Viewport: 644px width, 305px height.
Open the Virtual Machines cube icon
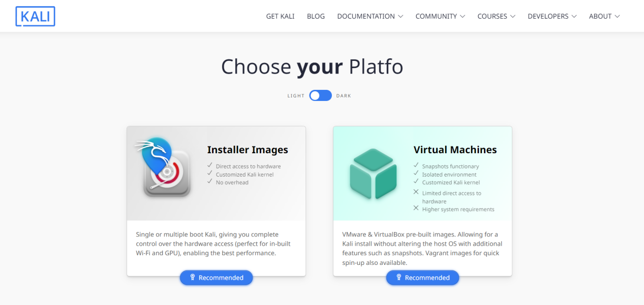[x=373, y=174]
